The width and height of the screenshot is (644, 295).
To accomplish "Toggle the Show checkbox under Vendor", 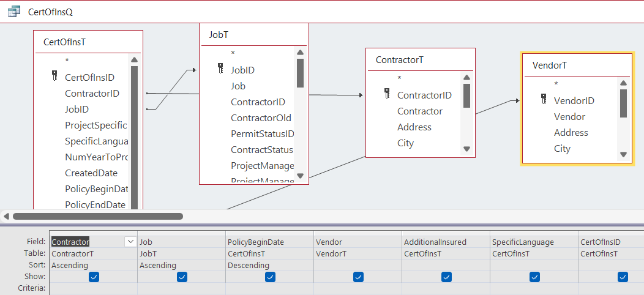I will [358, 277].
